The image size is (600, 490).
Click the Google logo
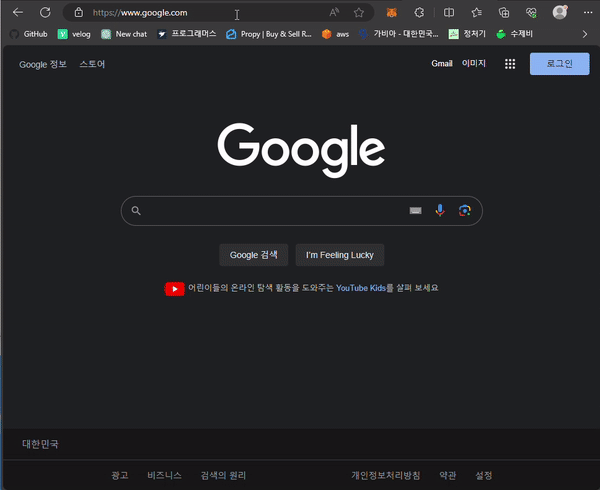(301, 150)
